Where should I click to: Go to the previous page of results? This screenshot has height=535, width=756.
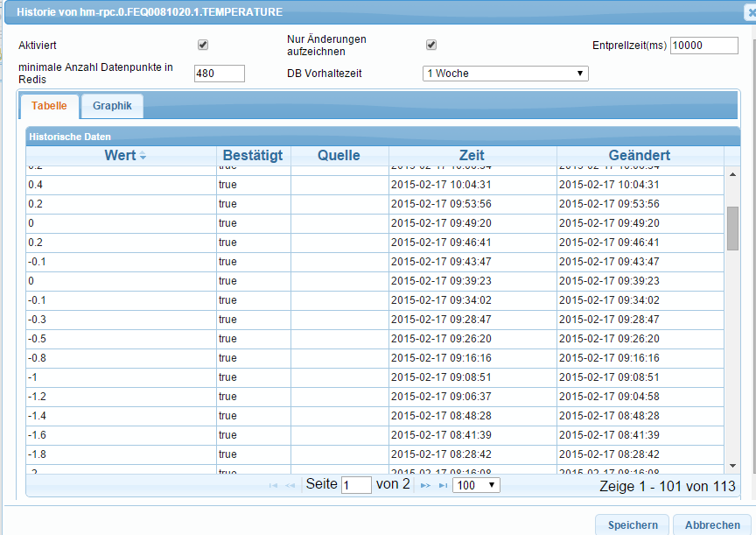tap(290, 485)
